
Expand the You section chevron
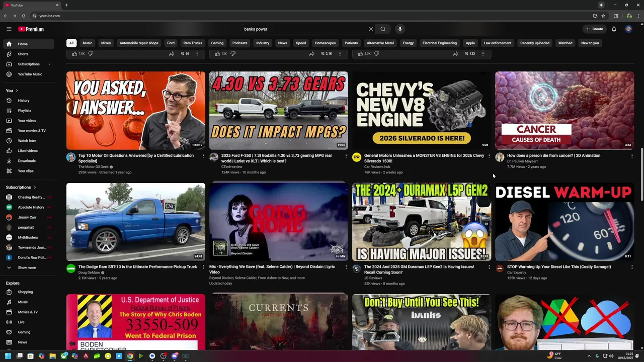(x=17, y=90)
